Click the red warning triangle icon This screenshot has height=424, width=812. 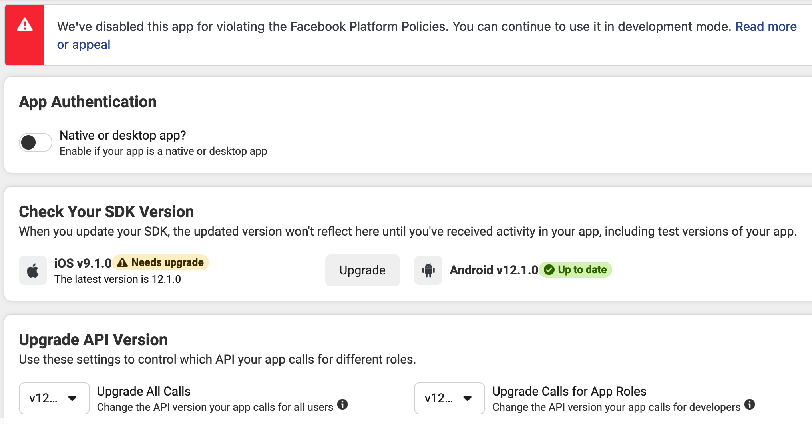tap(24, 25)
